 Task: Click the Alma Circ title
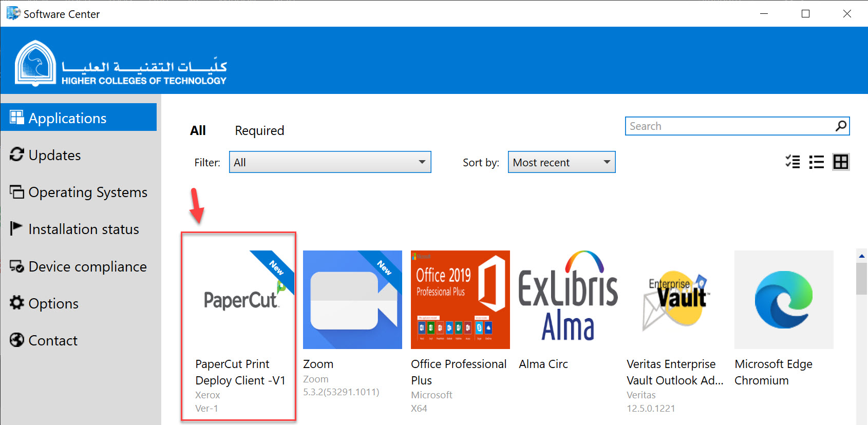[543, 364]
